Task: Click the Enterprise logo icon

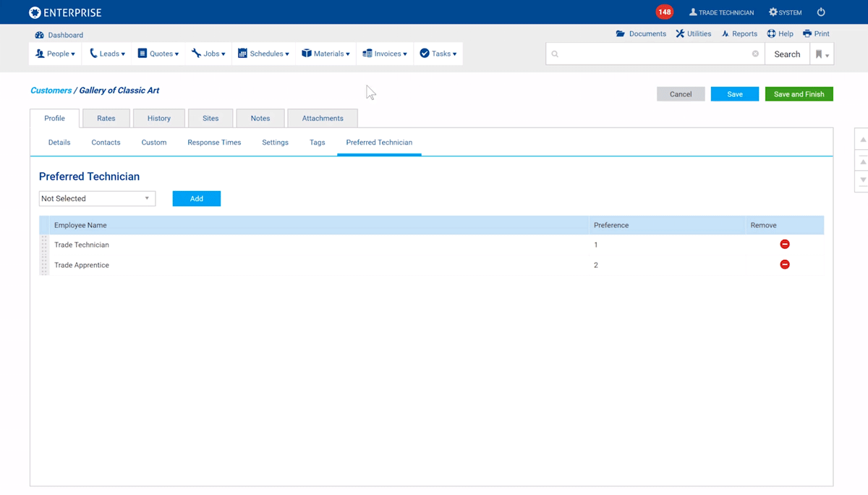Action: [x=35, y=12]
